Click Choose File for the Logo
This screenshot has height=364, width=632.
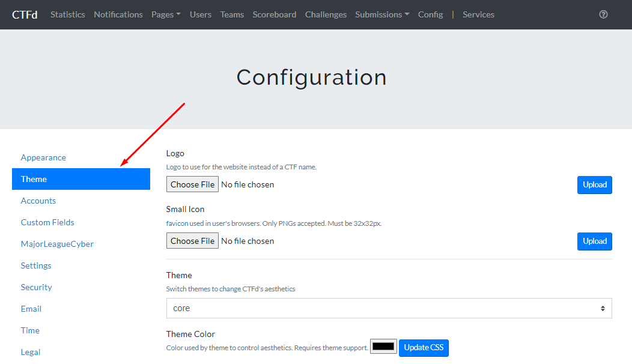(192, 184)
